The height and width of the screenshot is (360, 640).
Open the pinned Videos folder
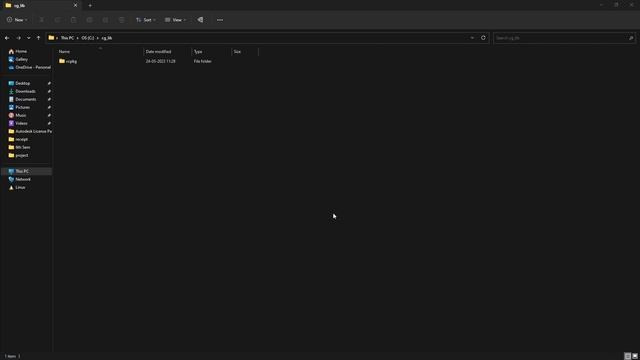[x=21, y=123]
